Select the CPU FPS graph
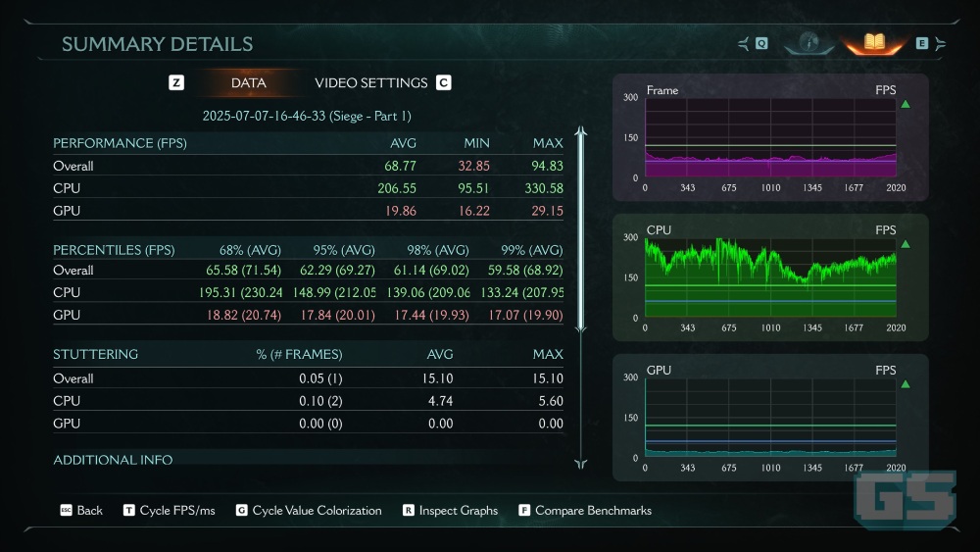 [770, 277]
